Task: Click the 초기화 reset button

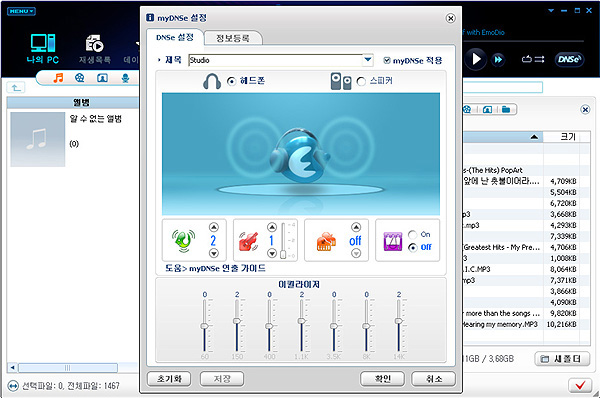Action: pos(169,379)
